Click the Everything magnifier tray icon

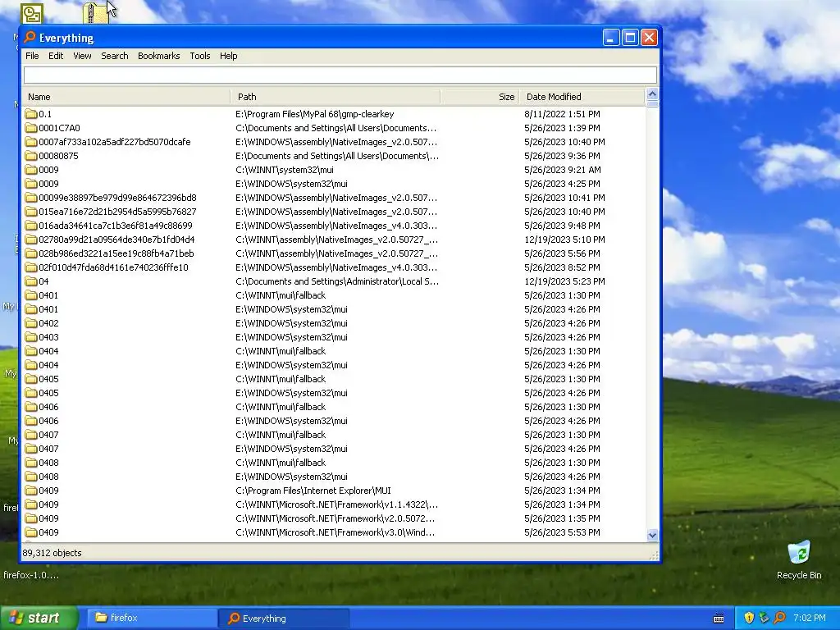click(x=779, y=618)
